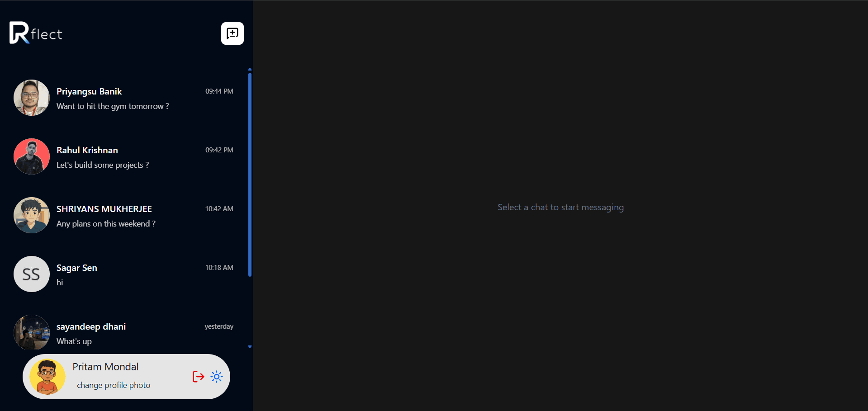Switch theme with the sun icon
This screenshot has height=411, width=868.
coord(217,376)
